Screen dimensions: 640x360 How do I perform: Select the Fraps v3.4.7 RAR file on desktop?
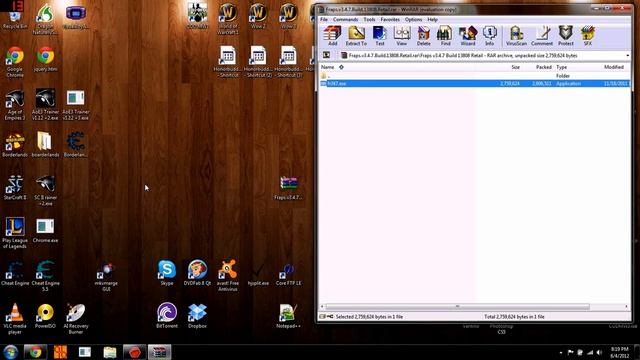(288, 188)
